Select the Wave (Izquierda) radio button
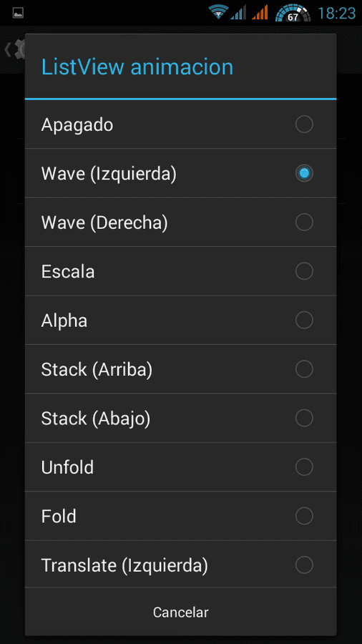This screenshot has width=362, height=644. [304, 173]
